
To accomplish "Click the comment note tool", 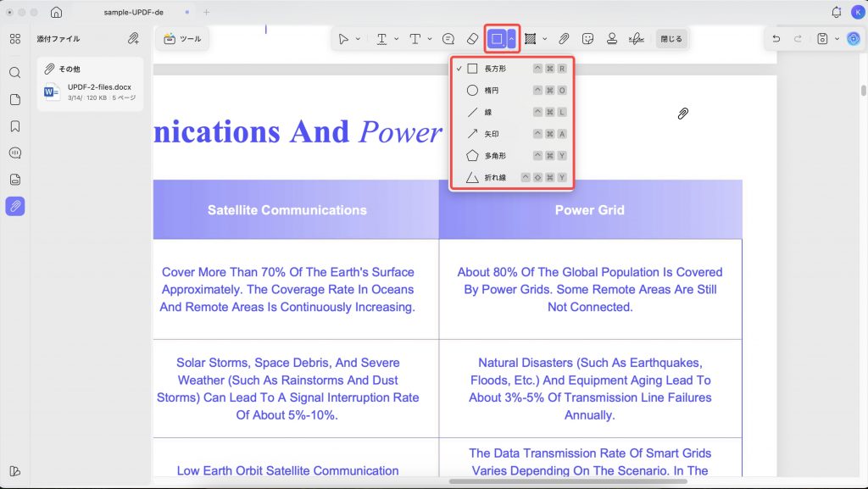I will coord(448,39).
